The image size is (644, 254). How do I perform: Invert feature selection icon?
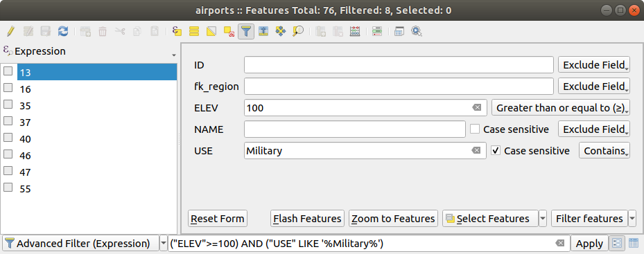pos(211,31)
